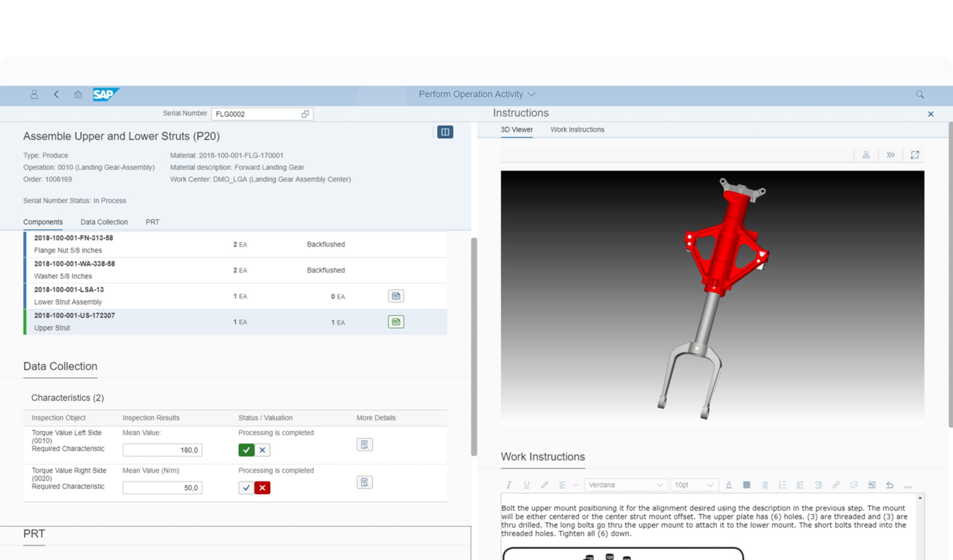Open fullscreen view of the 3D Viewer
Viewport: 953px width, 560px height.
click(915, 155)
